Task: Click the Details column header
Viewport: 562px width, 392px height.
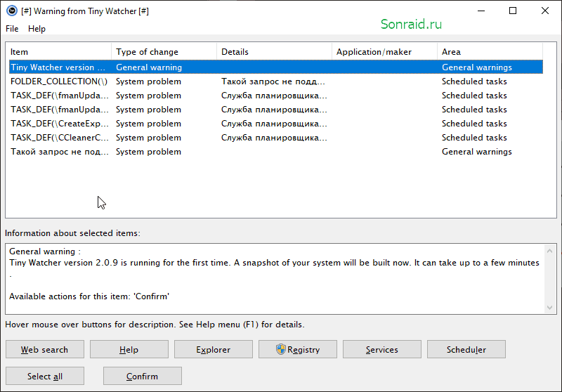Action: (x=274, y=51)
